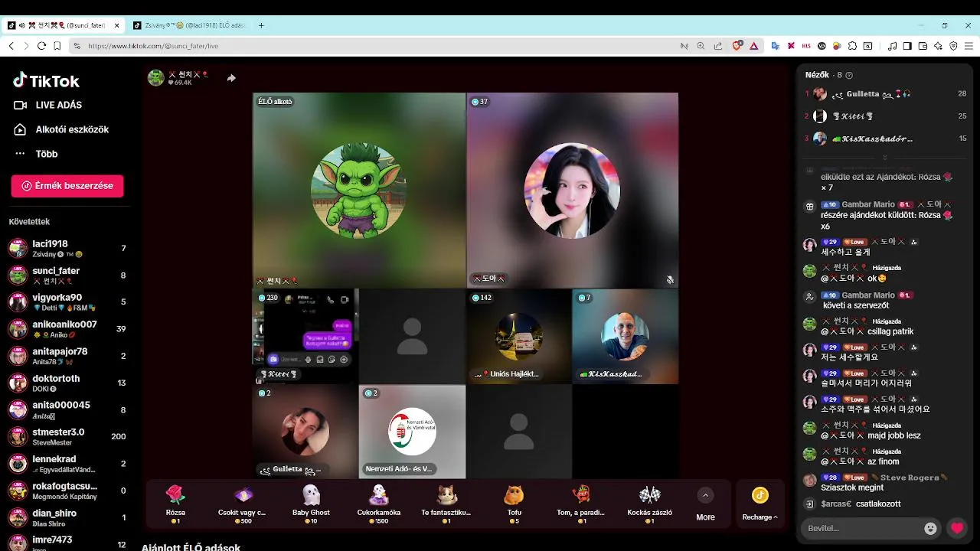Screen dimensions: 980x551
Task: Send the Baby Ghost gift
Action: tap(311, 504)
